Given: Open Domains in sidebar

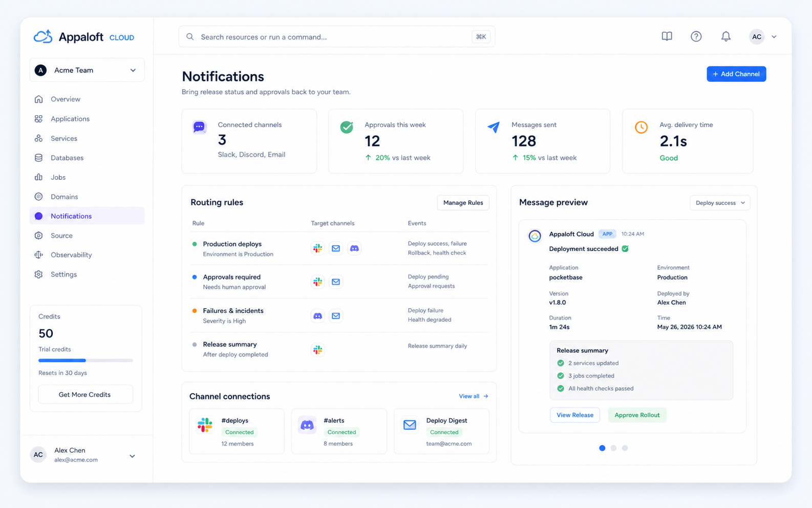Looking at the screenshot, I should [x=87, y=197].
